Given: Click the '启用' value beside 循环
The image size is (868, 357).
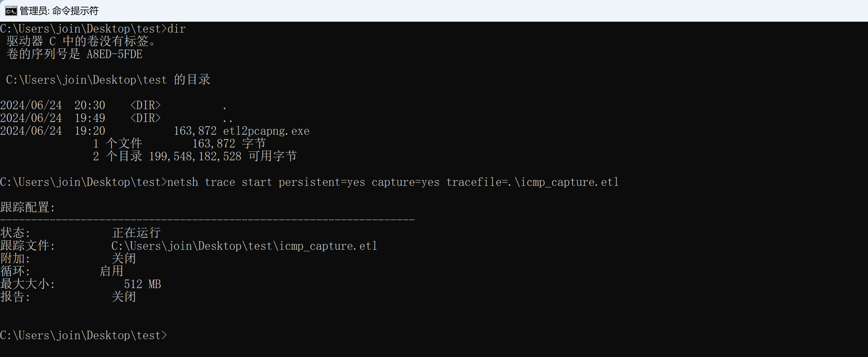Looking at the screenshot, I should [112, 271].
